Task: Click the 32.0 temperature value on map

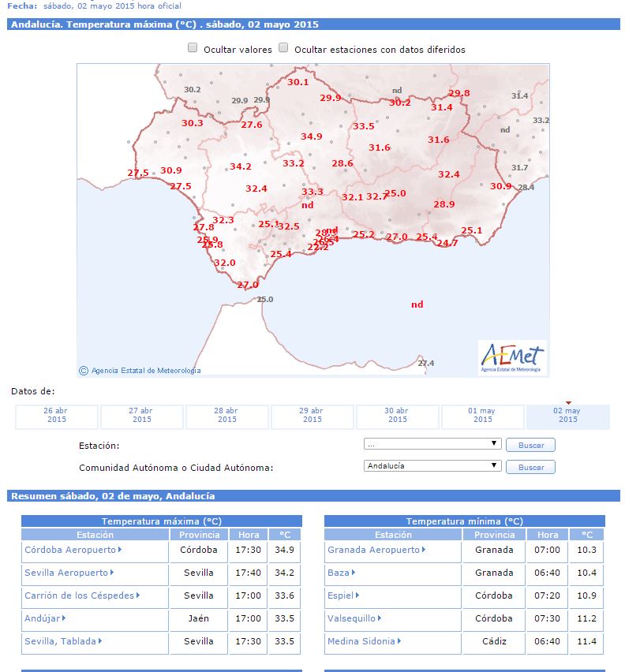Action: [225, 263]
